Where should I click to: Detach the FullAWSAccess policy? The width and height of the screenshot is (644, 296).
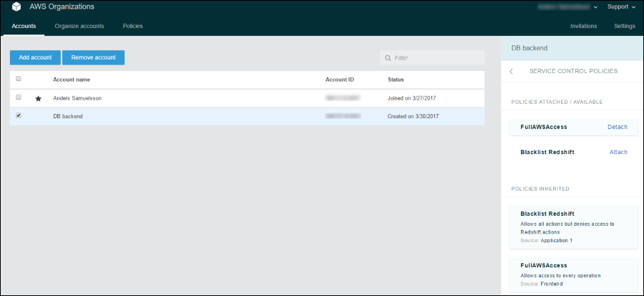(618, 127)
